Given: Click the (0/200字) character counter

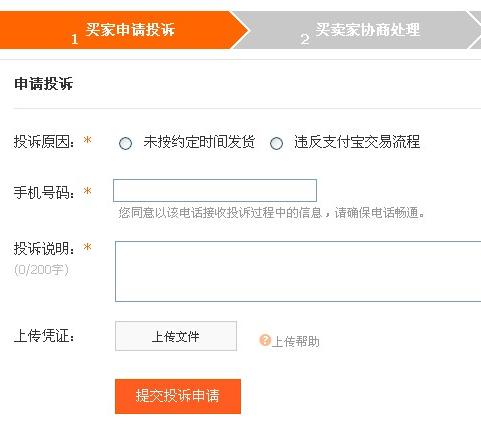Looking at the screenshot, I should point(41,269).
